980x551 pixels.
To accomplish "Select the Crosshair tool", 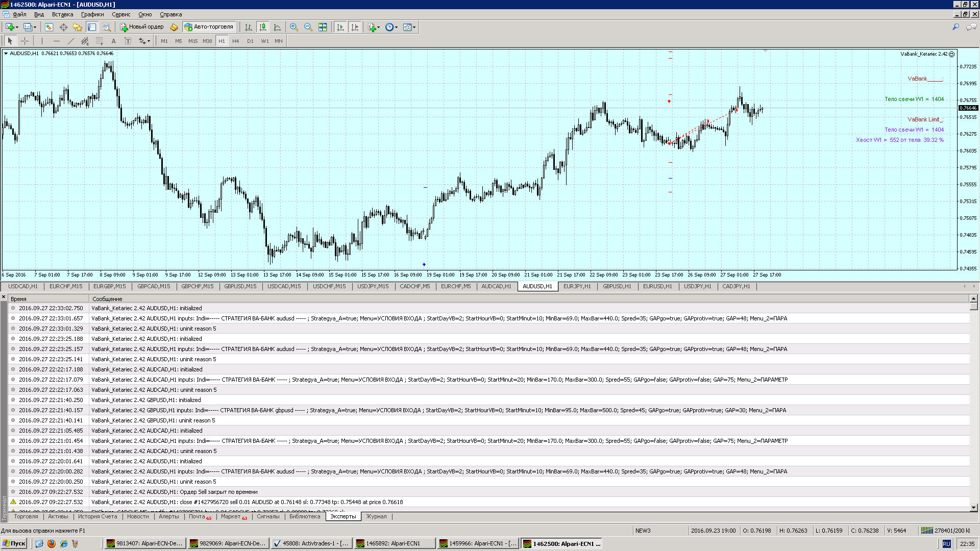I will click(24, 41).
